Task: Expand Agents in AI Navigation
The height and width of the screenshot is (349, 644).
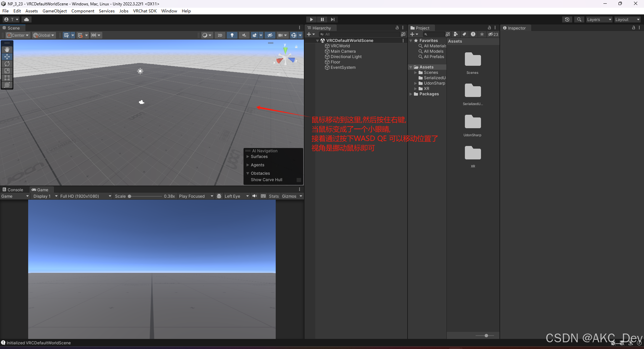Action: tap(248, 165)
